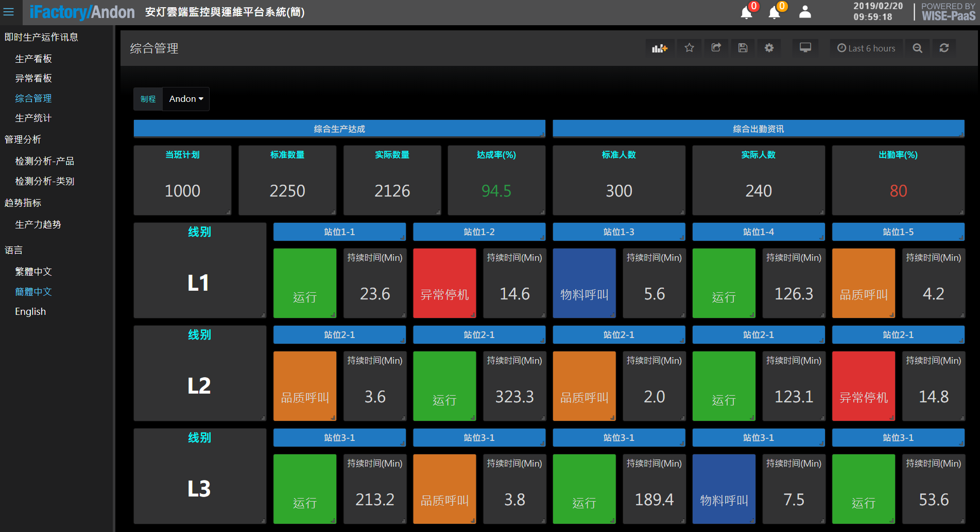Cycle view mode with monitor icon

point(805,48)
